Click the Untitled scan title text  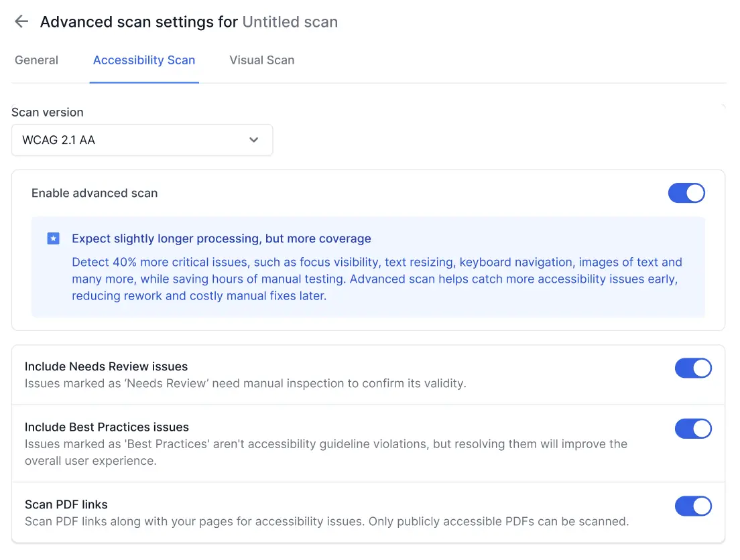(290, 21)
